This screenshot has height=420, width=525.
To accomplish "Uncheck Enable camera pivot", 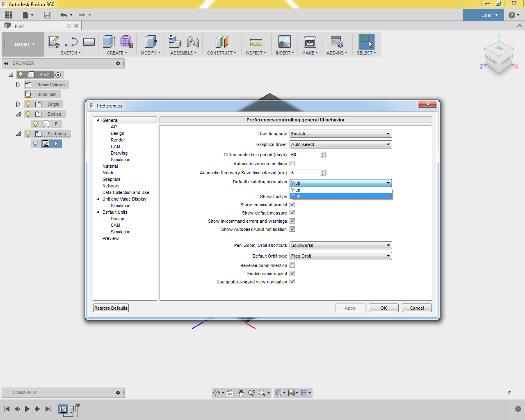I will pyautogui.click(x=292, y=274).
